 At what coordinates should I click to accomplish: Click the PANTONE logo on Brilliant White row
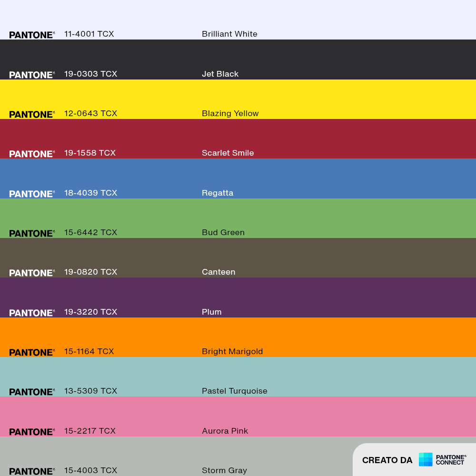coord(32,35)
